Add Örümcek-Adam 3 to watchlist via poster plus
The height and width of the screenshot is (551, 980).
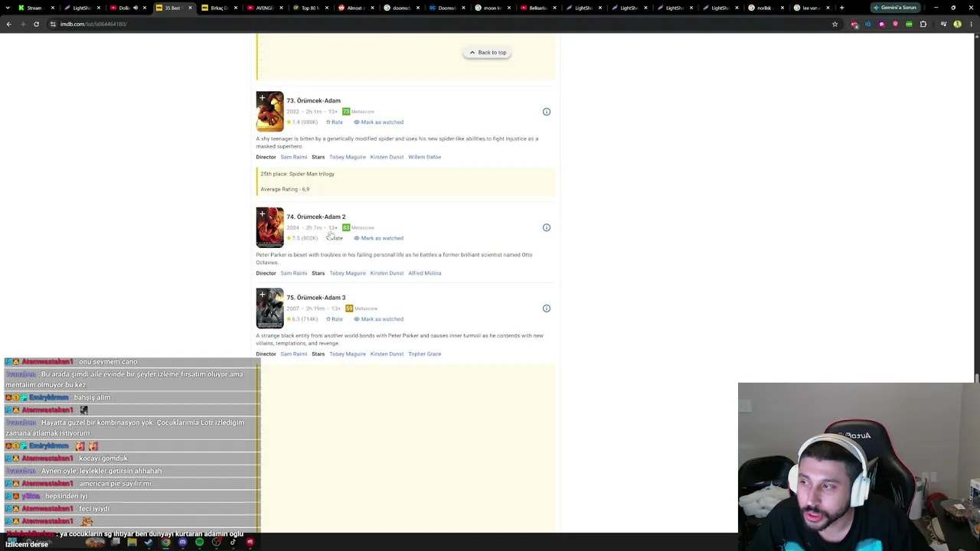(262, 294)
